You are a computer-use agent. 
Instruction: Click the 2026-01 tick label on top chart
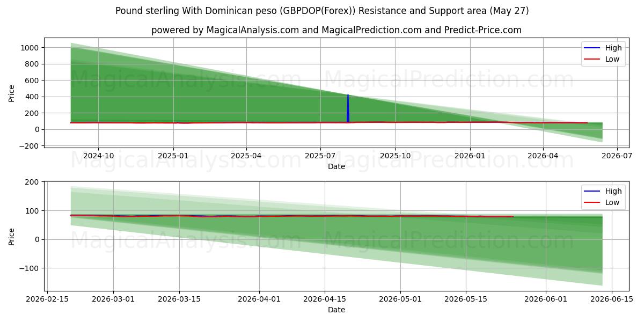tap(470, 156)
